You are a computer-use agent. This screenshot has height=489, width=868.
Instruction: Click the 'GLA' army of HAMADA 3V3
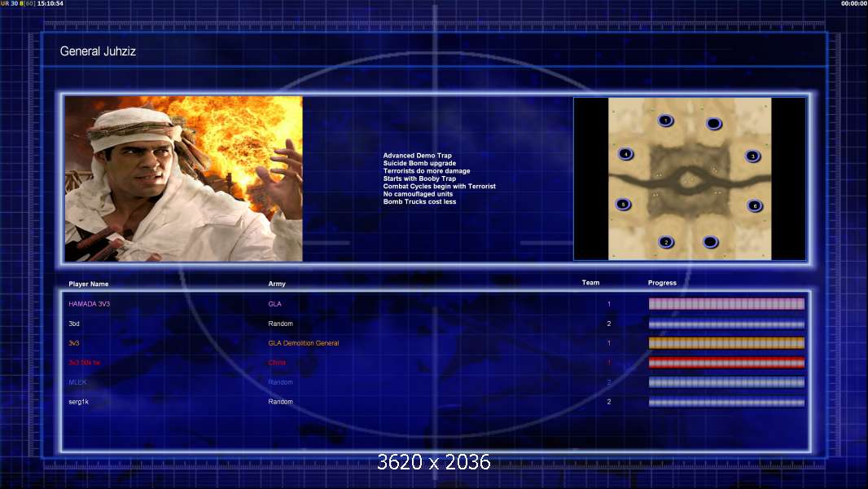[x=274, y=304]
